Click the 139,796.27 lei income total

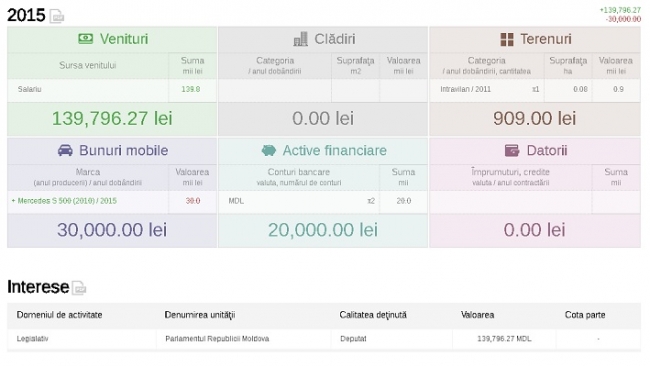(x=112, y=119)
